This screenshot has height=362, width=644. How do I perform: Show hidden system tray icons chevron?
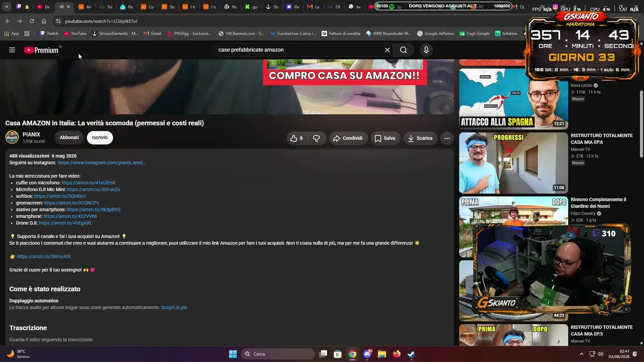click(582, 354)
